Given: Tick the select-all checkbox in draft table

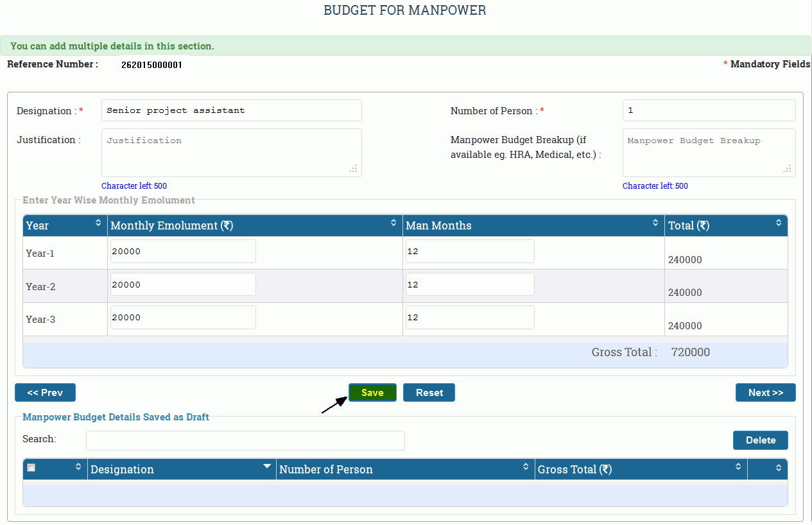Looking at the screenshot, I should (x=31, y=468).
